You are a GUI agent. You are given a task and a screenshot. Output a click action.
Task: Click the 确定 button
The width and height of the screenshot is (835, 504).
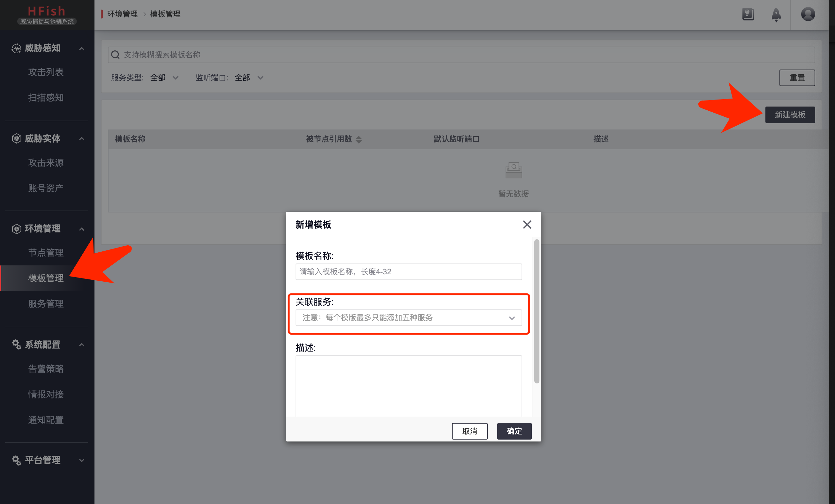[514, 431]
